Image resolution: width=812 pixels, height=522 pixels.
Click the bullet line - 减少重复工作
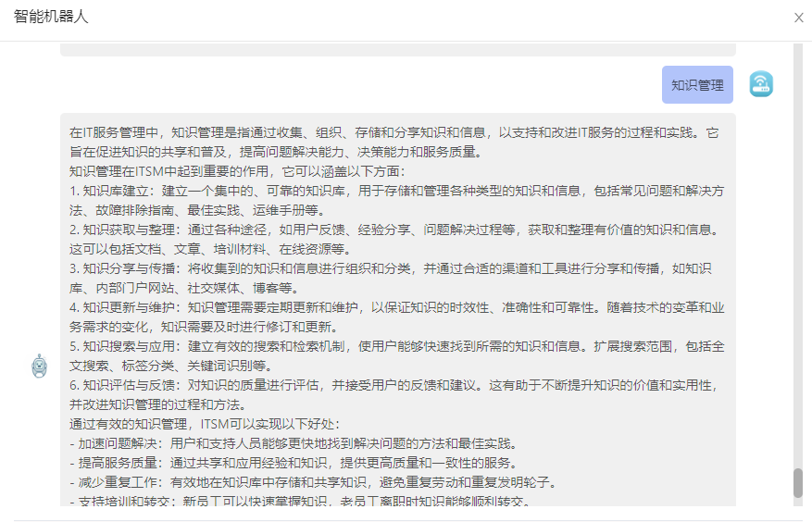[313, 482]
